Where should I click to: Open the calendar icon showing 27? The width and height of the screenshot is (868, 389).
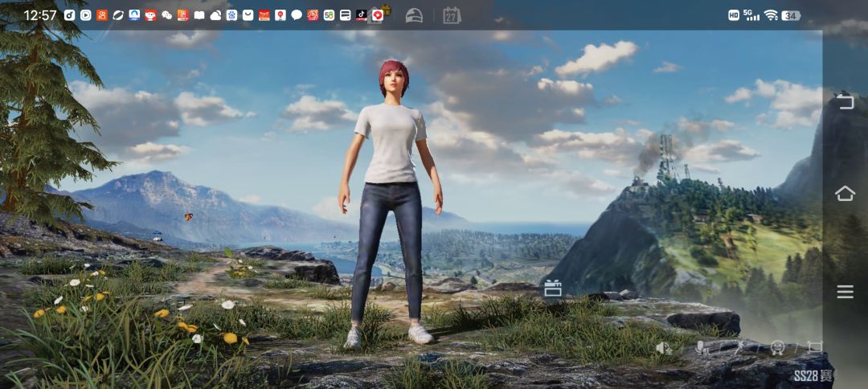pyautogui.click(x=452, y=15)
